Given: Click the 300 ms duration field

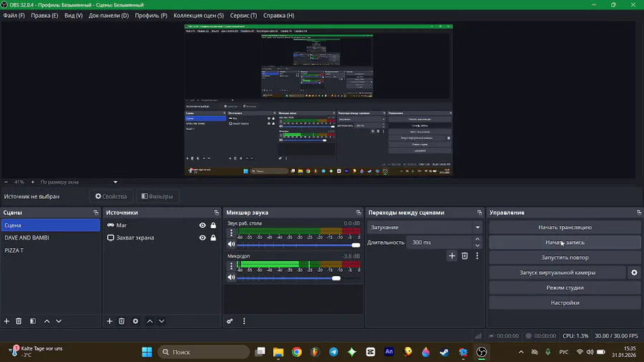Looking at the screenshot, I should (x=440, y=243).
